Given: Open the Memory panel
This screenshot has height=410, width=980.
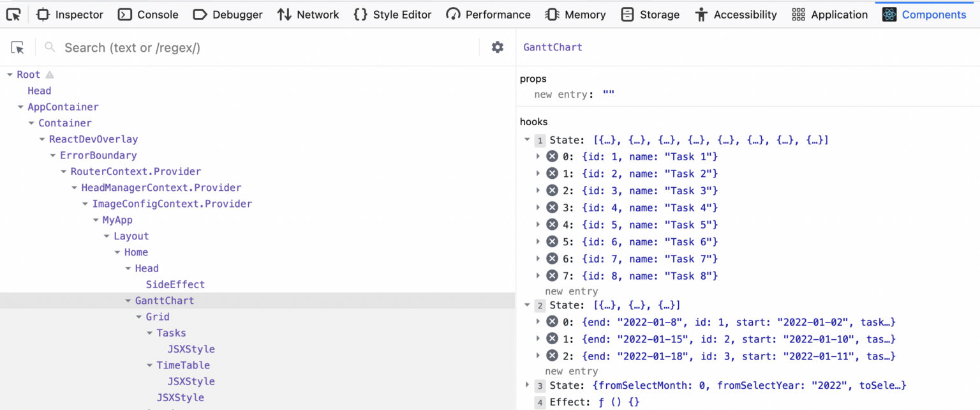Looking at the screenshot, I should [575, 14].
